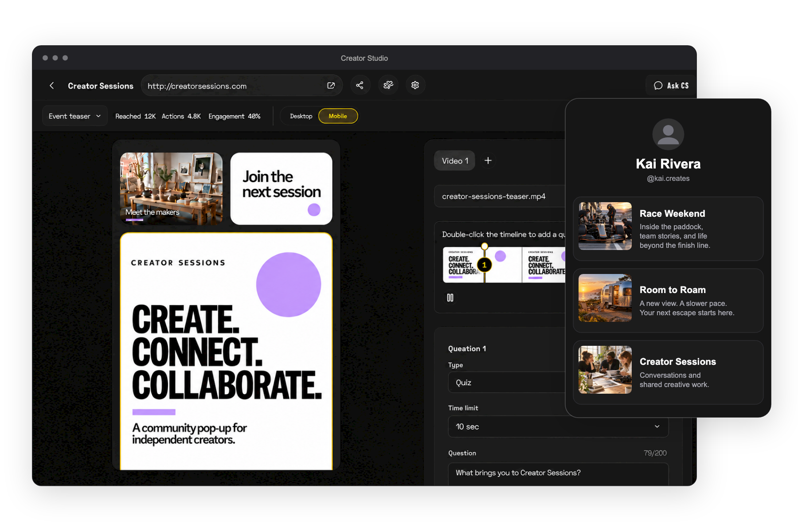Click the question text input field
The height and width of the screenshot is (532, 798).
(x=558, y=474)
